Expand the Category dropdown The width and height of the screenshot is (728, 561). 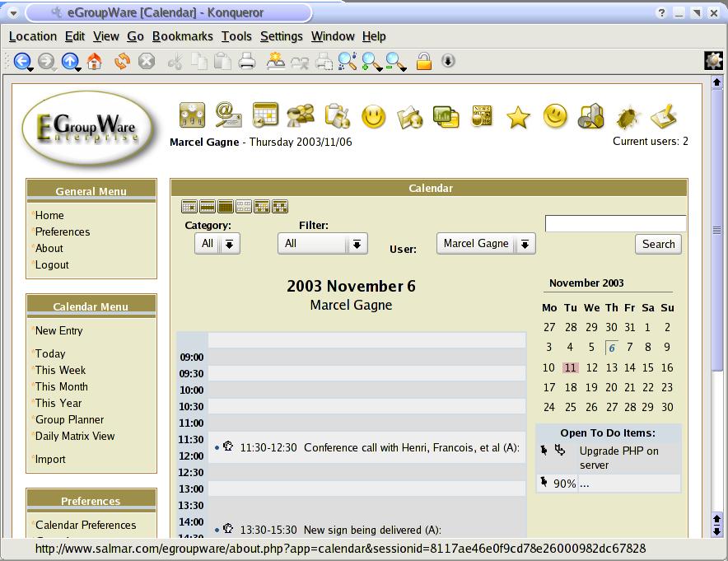click(x=217, y=244)
